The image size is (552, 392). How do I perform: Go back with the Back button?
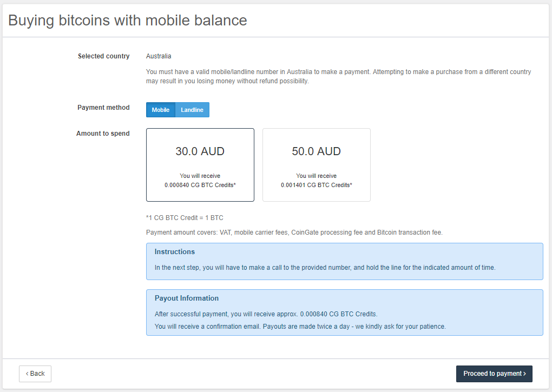click(x=35, y=374)
